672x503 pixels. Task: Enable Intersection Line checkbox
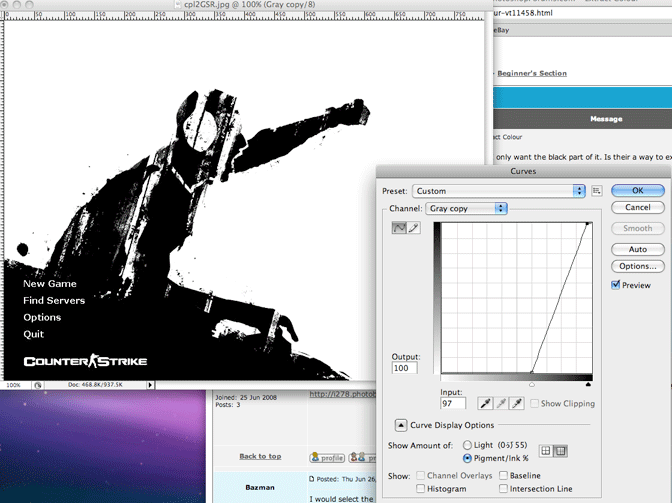tap(504, 489)
